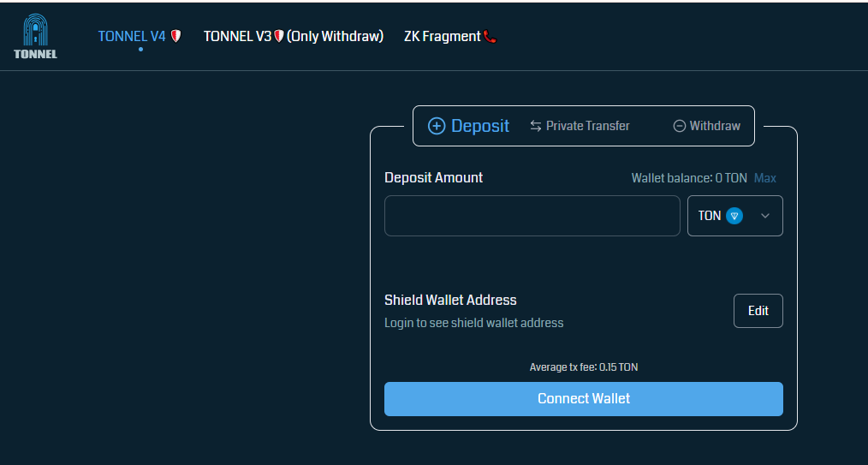Screen dimensions: 868x465
Task: Expand the token selector chevron
Action: pos(765,216)
